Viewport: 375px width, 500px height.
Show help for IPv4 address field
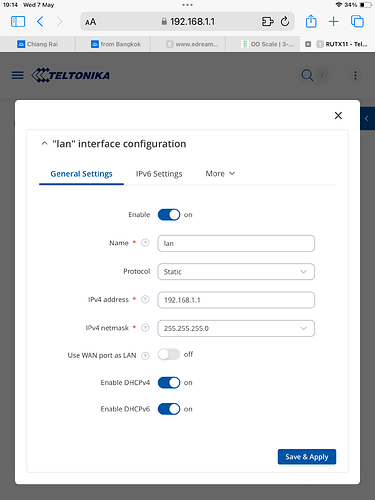pyautogui.click(x=145, y=299)
